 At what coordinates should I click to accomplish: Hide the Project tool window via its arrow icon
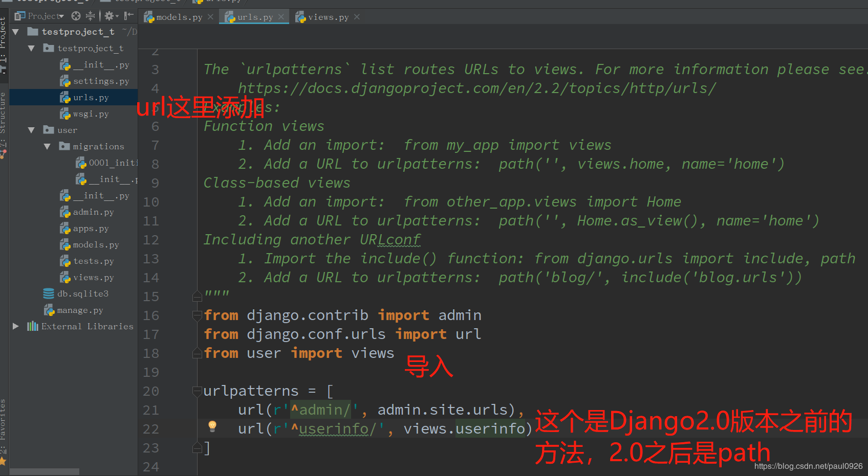(128, 16)
